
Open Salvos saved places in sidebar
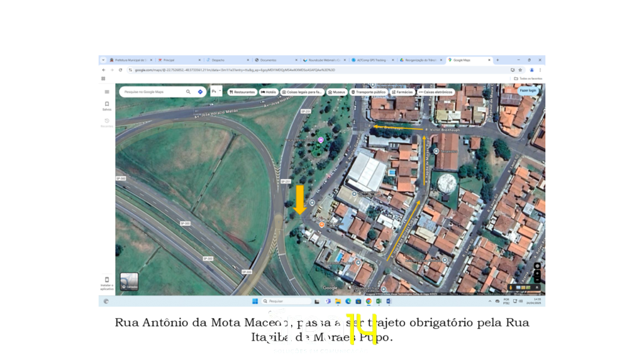tap(107, 106)
